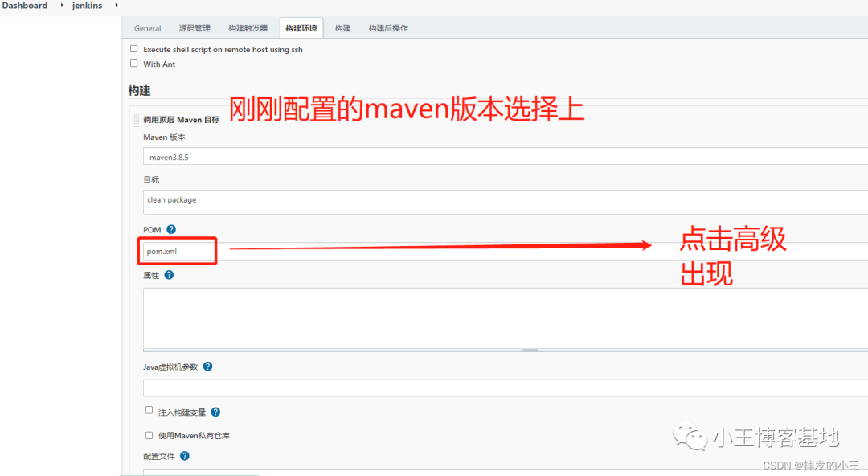The image size is (868, 476).
Task: Focus the Java虚拟机参数 input field
Action: tap(506, 388)
